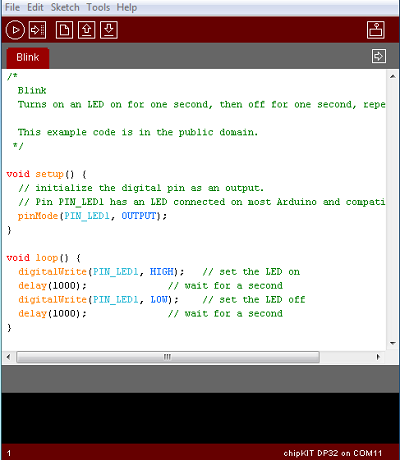Open the Help menu

coord(127,7)
